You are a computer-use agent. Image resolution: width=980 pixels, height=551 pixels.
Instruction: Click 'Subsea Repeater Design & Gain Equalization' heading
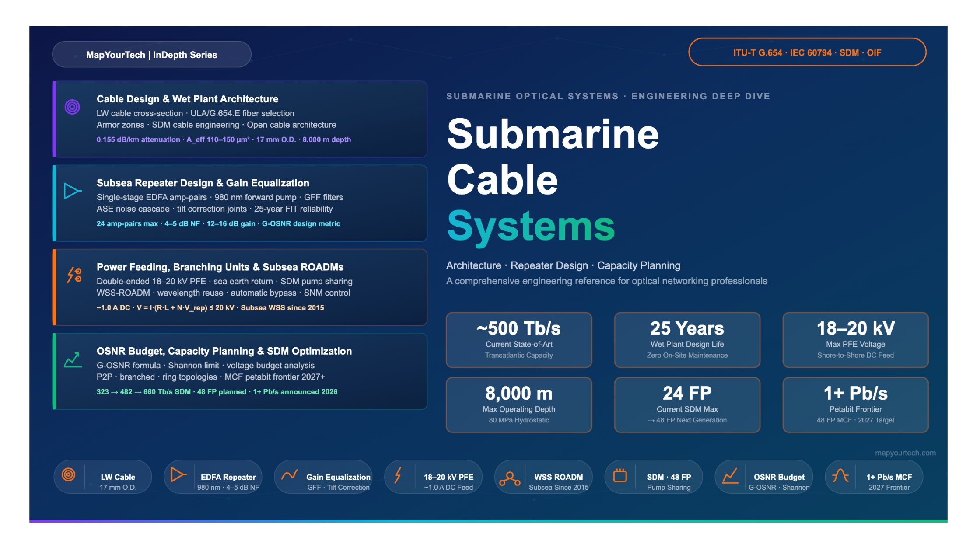pyautogui.click(x=203, y=183)
